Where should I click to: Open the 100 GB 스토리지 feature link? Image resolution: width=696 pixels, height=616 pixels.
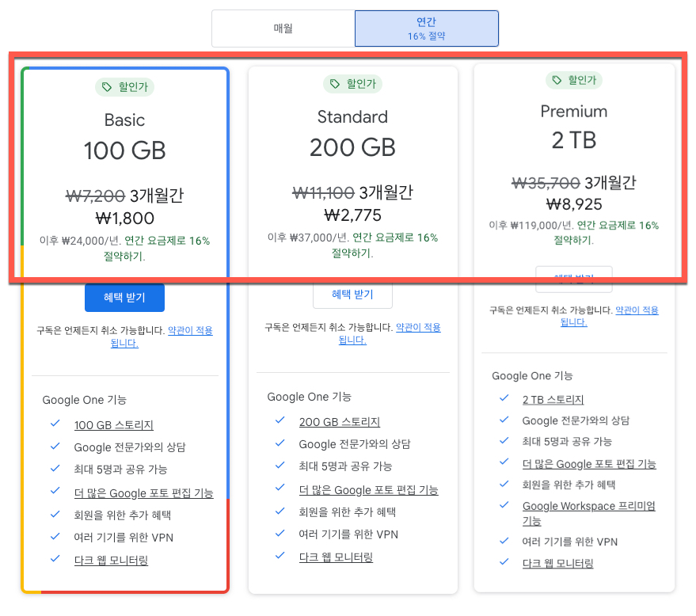tap(114, 424)
